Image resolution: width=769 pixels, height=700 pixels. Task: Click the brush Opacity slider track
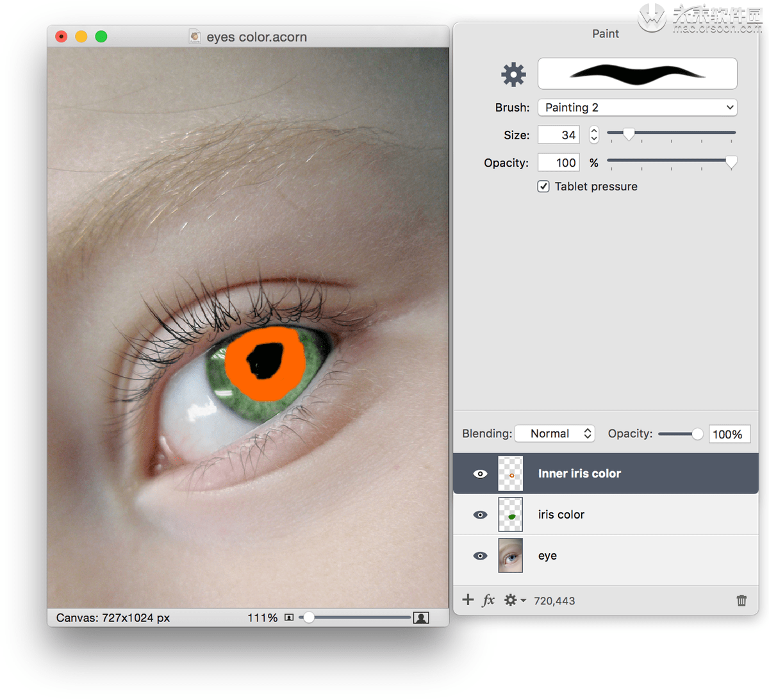(671, 160)
